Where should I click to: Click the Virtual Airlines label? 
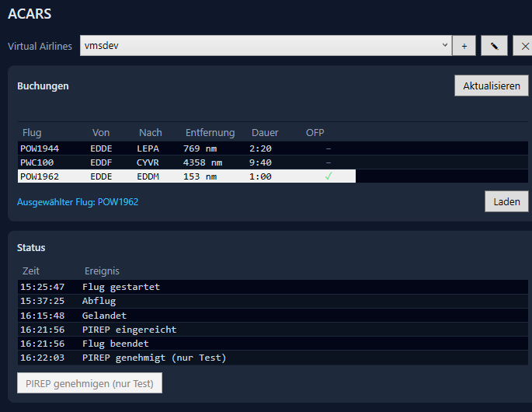click(40, 46)
